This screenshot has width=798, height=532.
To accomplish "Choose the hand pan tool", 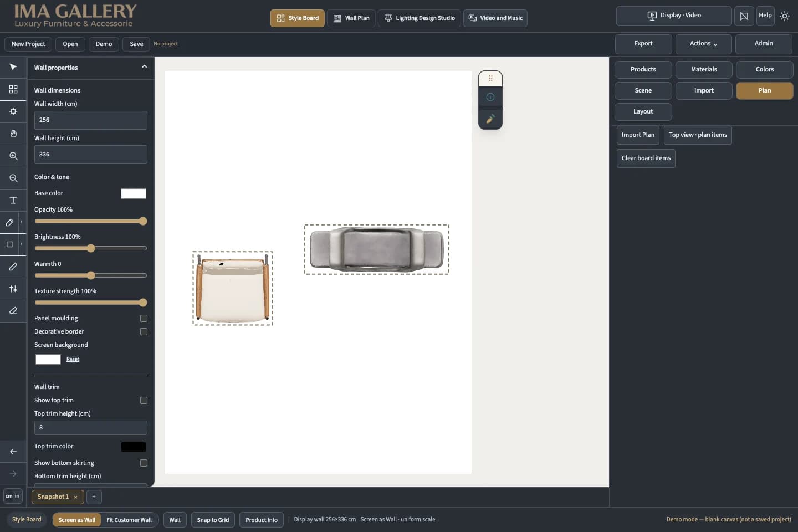I will coord(13,134).
